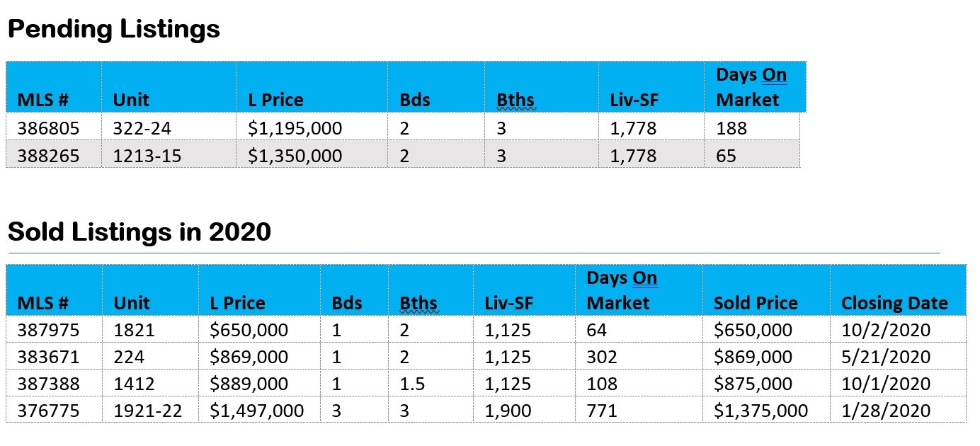
Task: Select the $1,497,000 list price cell
Action: click(257, 411)
